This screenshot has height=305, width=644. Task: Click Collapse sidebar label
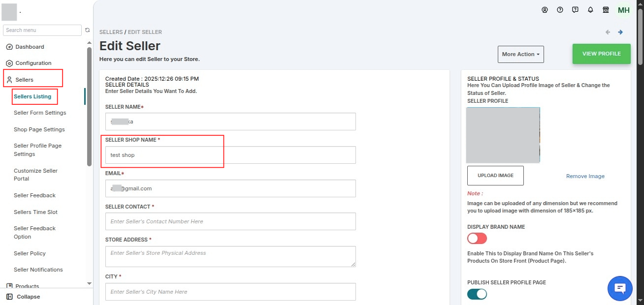coord(29,297)
